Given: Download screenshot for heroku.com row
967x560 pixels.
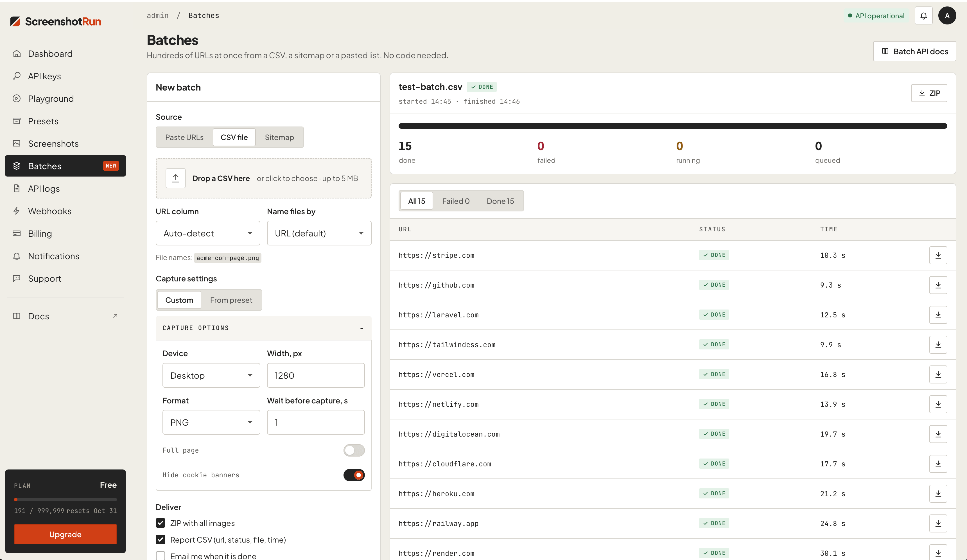Looking at the screenshot, I should [x=938, y=494].
